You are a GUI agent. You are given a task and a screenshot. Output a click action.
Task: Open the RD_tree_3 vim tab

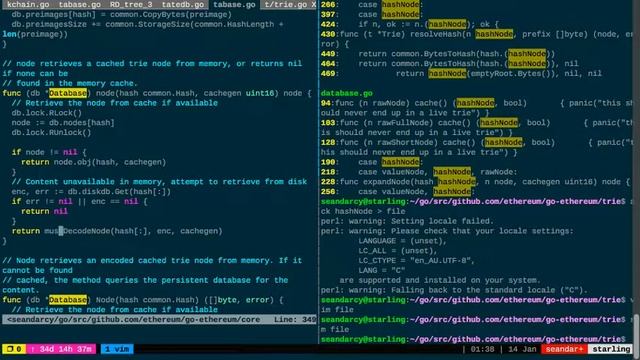[131, 4]
